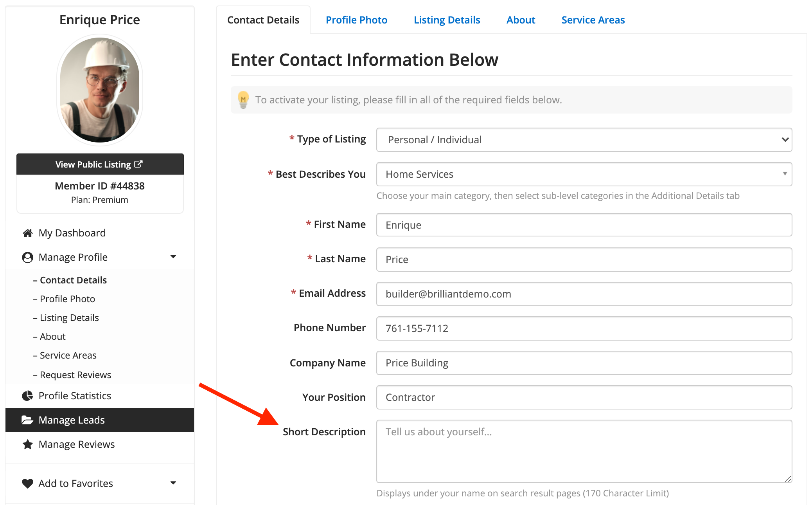Open Request Reviews in sidebar
The image size is (812, 505).
pos(75,375)
